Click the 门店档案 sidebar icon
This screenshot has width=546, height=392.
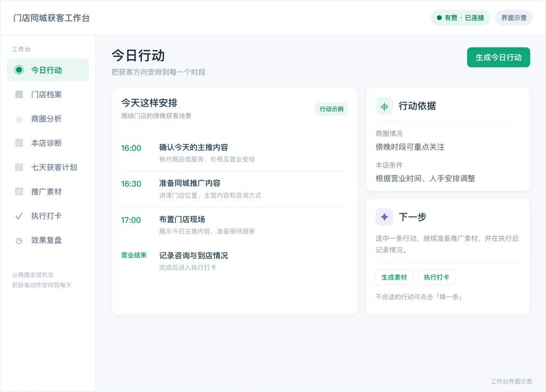tap(19, 94)
